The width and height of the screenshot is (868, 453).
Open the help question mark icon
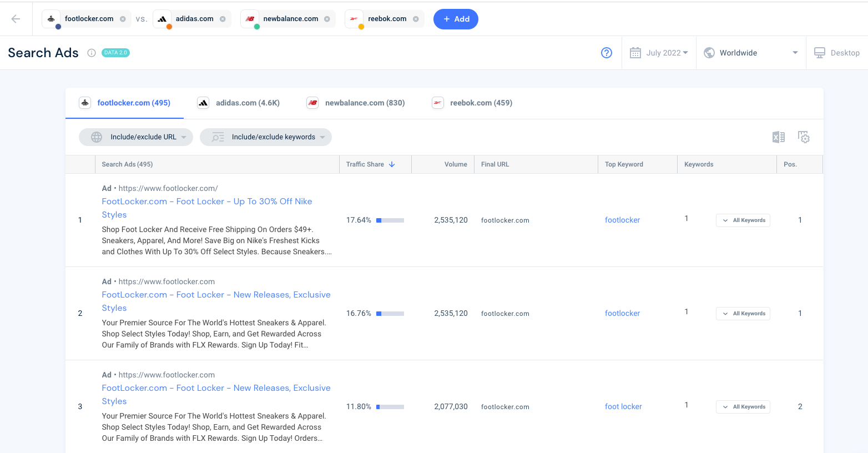point(607,53)
